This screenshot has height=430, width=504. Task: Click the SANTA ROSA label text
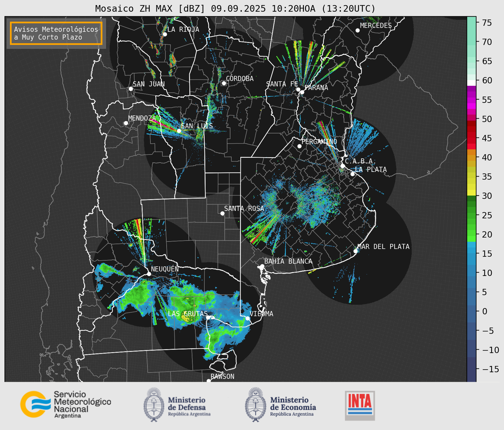(244, 208)
